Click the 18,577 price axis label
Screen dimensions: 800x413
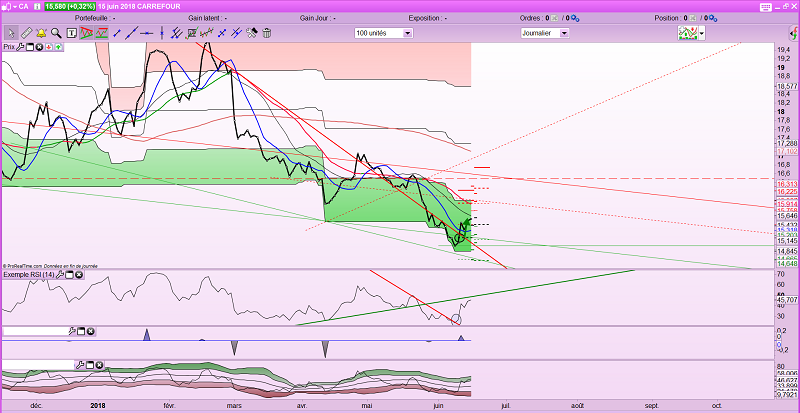click(786, 86)
